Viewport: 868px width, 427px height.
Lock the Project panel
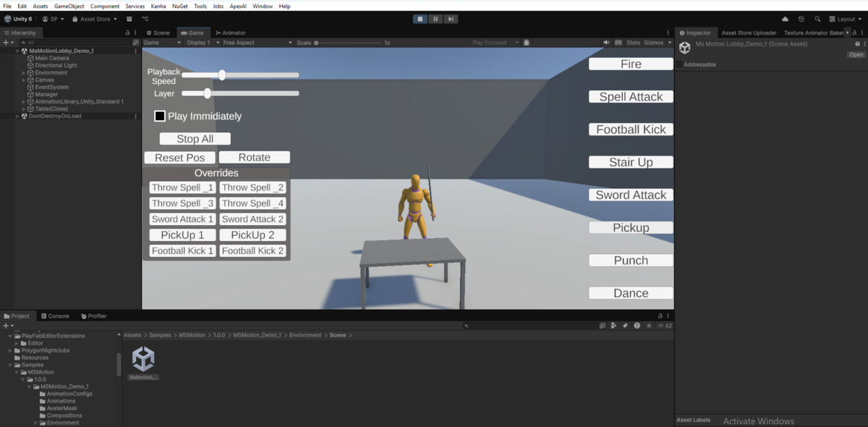click(x=660, y=316)
